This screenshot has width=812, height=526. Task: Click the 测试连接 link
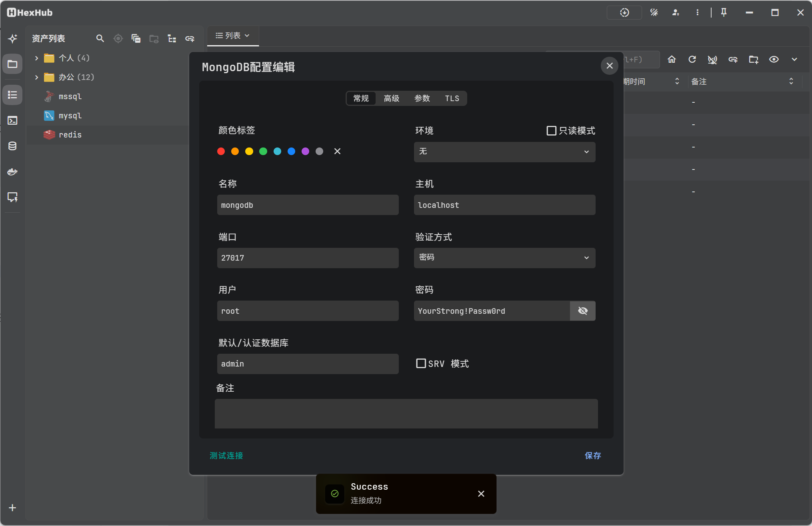coord(226,456)
